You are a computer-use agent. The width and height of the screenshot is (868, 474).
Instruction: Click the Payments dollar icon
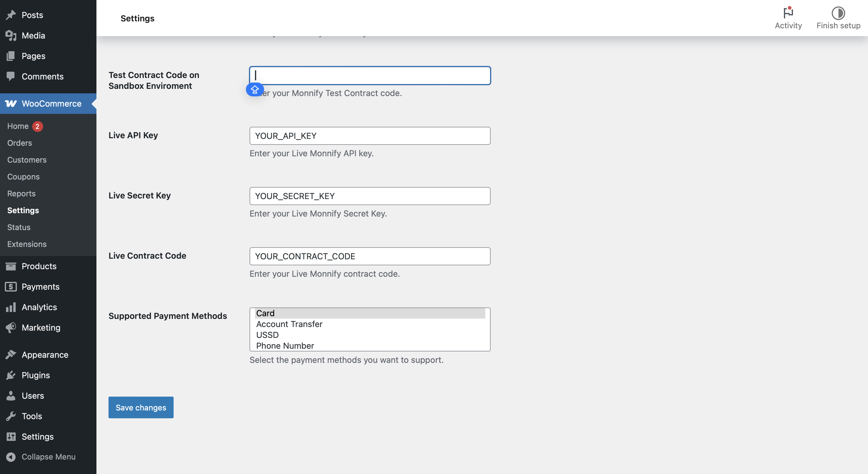[11, 287]
